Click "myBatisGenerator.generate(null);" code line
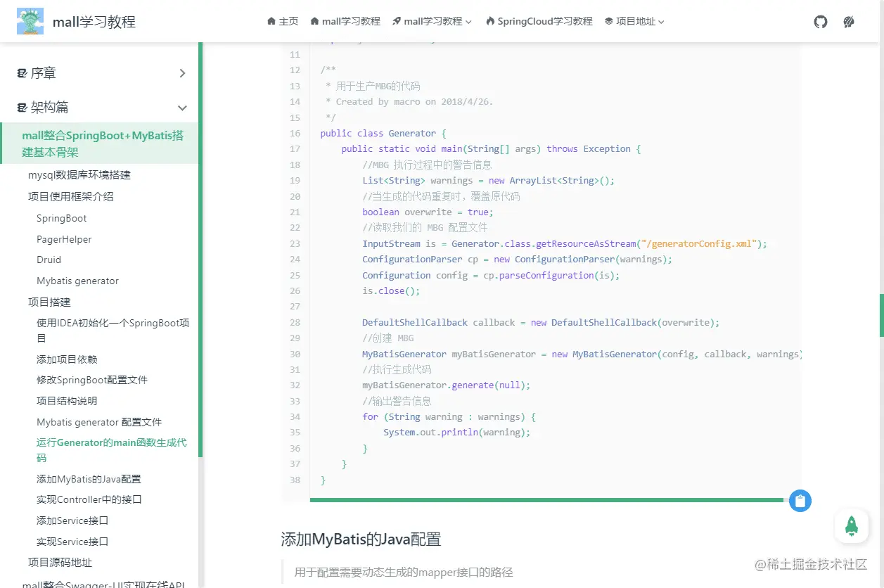Screen dimensions: 884x588 coord(447,385)
